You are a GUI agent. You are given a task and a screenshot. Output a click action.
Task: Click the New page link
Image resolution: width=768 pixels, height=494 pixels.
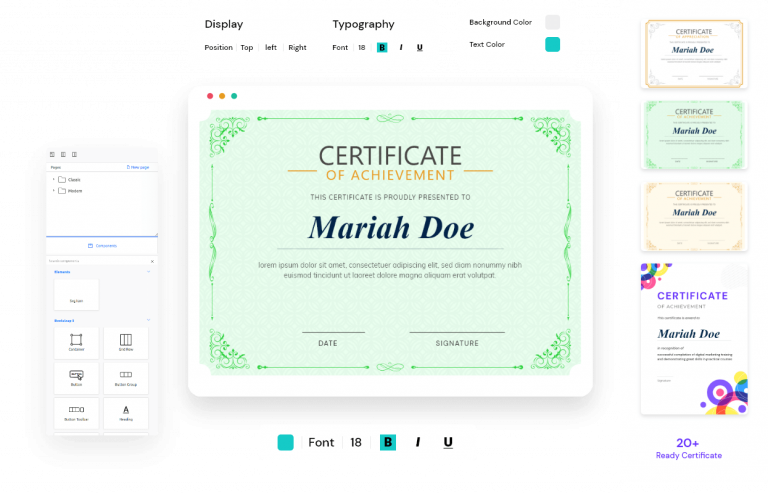tap(137, 167)
